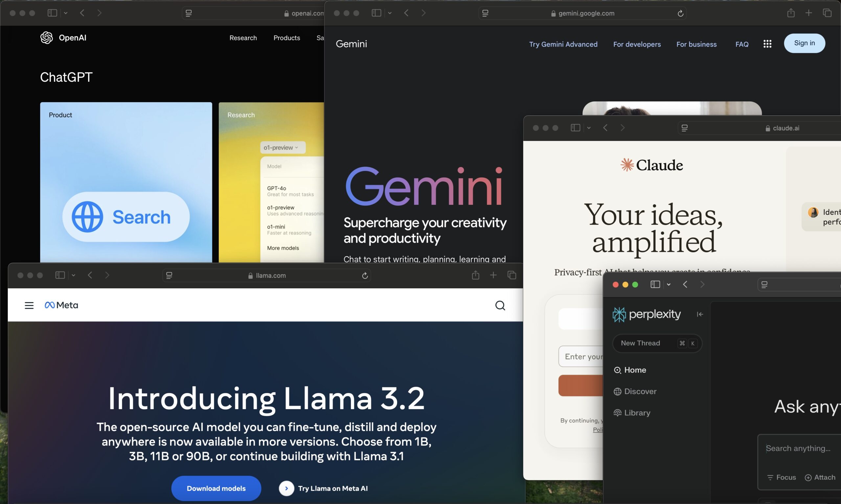Image resolution: width=841 pixels, height=504 pixels.
Task: Click share icon in llama.com window
Action: point(475,275)
